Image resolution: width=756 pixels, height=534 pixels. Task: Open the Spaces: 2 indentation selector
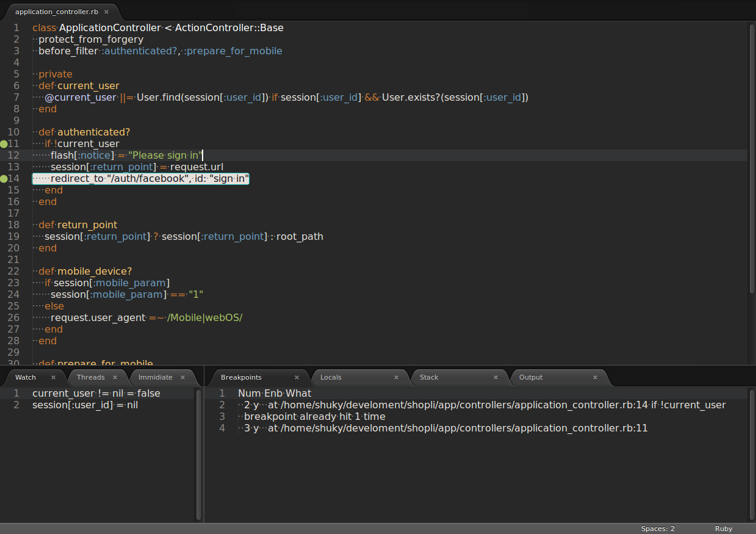[x=658, y=529]
